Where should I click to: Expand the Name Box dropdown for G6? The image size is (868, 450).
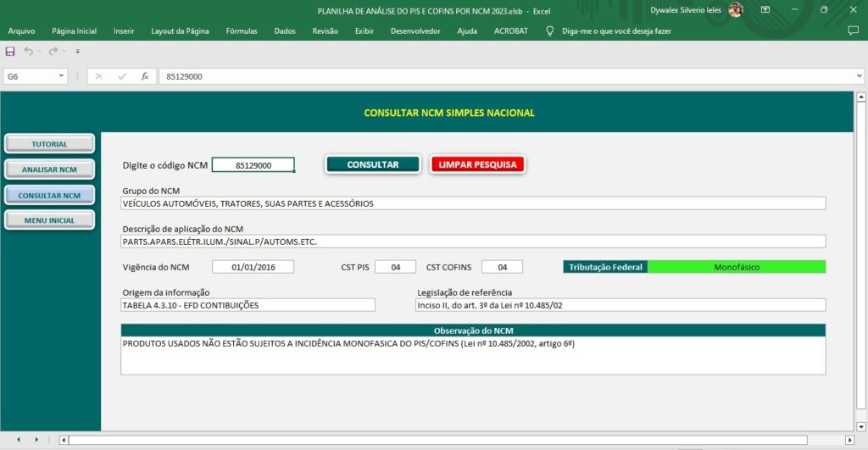coord(62,76)
